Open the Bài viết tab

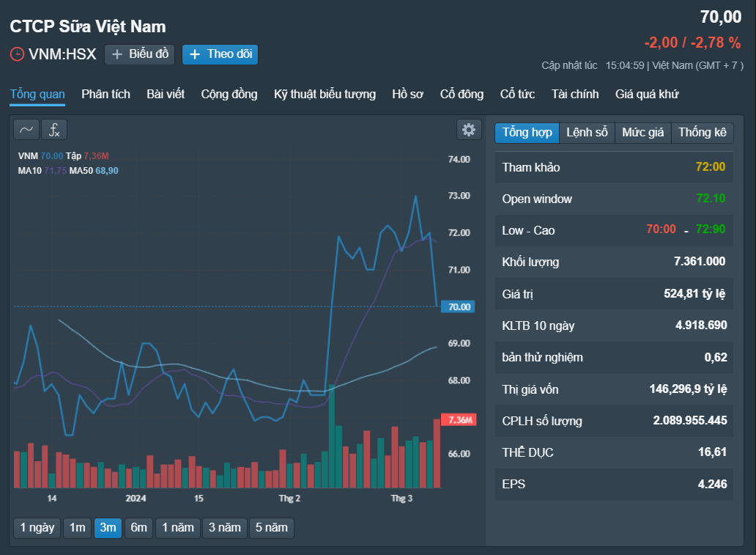coord(166,94)
